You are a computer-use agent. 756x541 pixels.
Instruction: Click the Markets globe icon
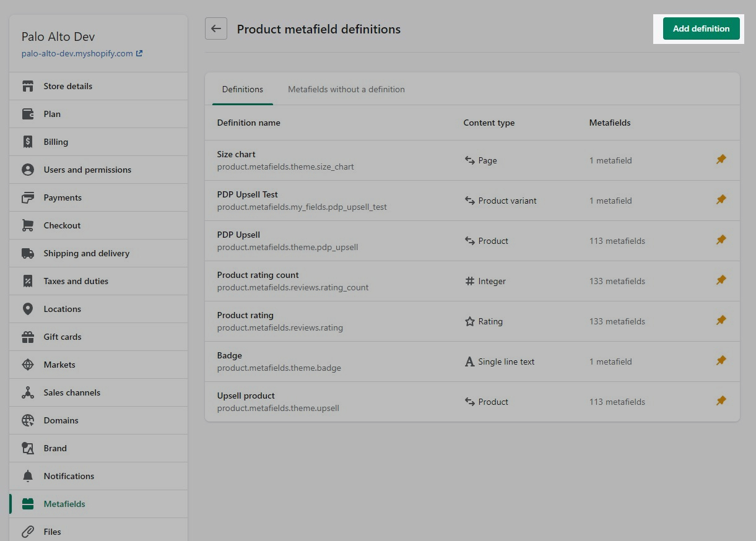(28, 365)
